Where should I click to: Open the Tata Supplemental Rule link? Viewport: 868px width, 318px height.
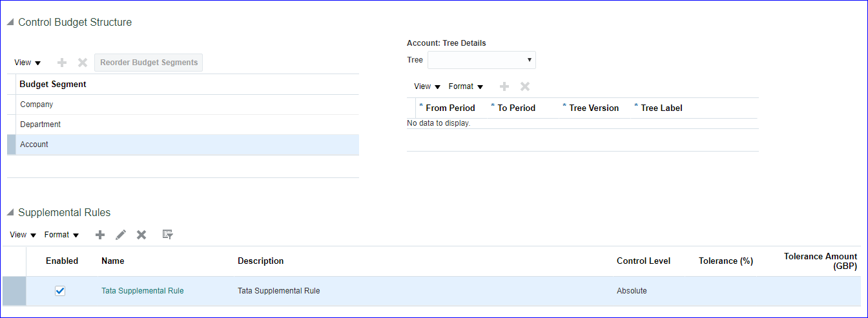142,291
